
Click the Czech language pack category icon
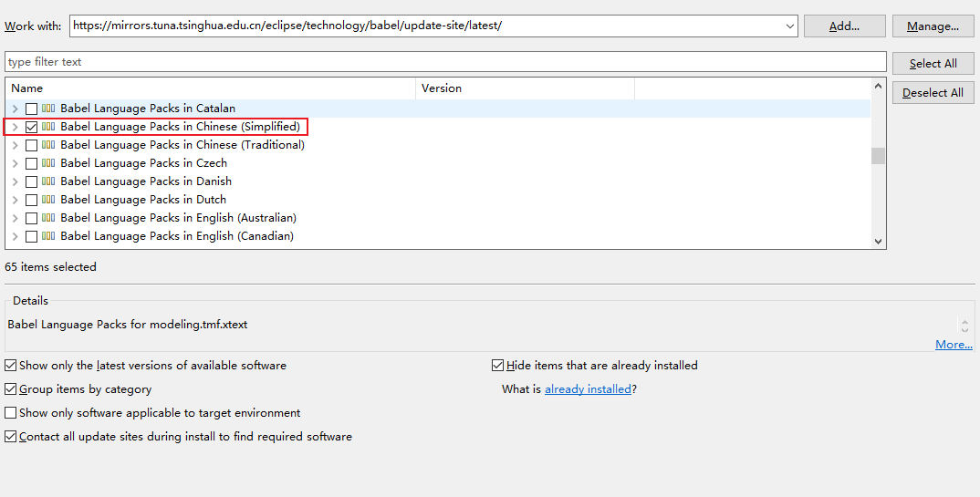[x=48, y=163]
